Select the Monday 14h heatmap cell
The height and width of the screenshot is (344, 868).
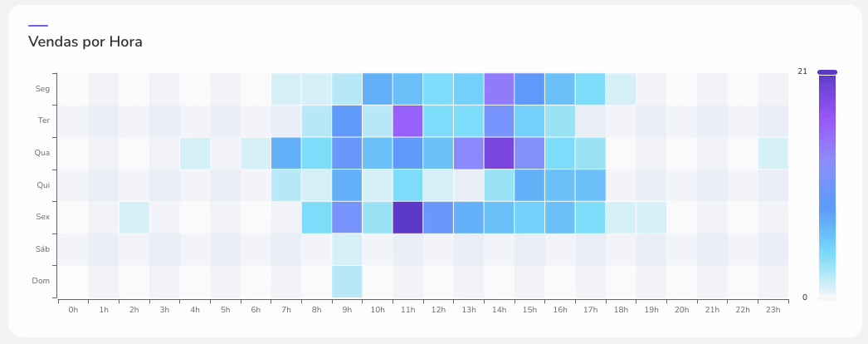click(x=499, y=89)
